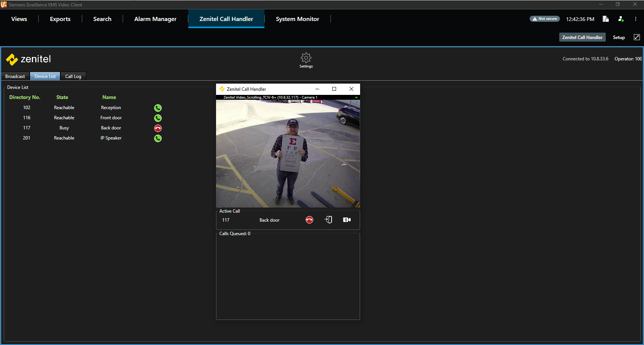Click the Not secure warning badge

click(545, 19)
